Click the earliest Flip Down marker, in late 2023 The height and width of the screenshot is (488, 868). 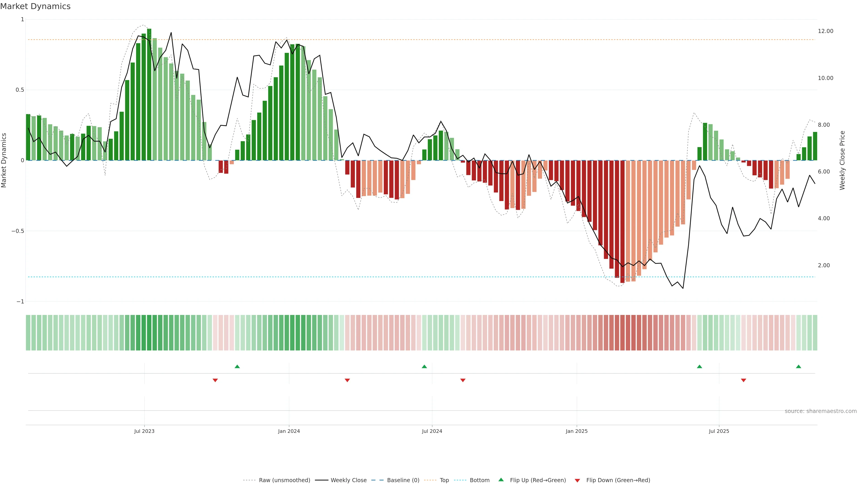click(215, 380)
